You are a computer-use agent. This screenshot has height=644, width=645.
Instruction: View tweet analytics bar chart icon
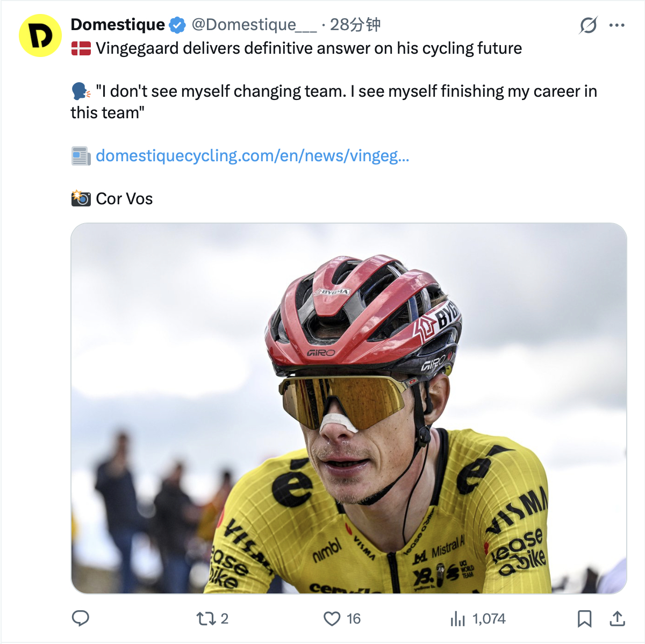[457, 619]
